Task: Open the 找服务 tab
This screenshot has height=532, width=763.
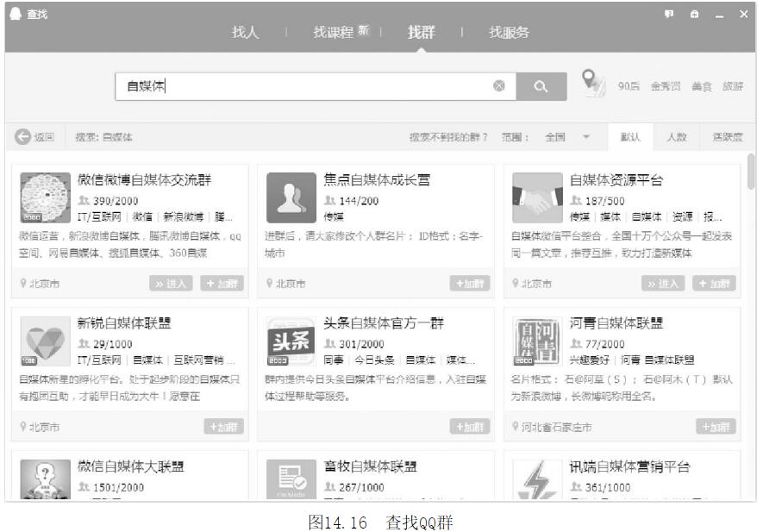Action: click(x=509, y=33)
